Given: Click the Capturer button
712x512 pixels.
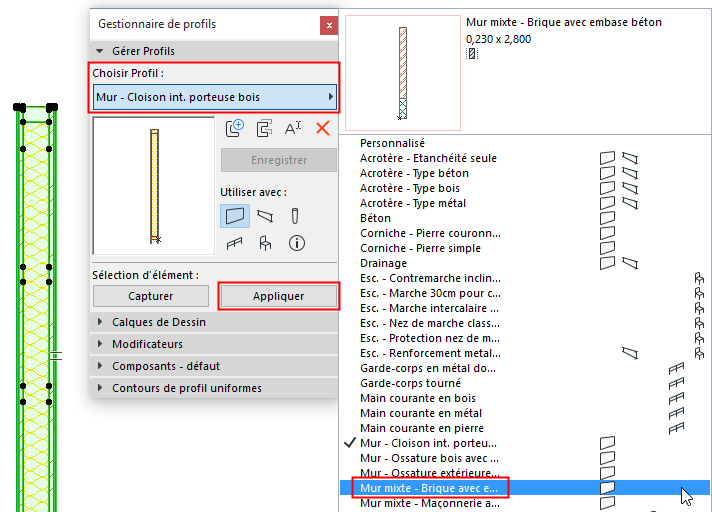Looking at the screenshot, I should pos(151,296).
